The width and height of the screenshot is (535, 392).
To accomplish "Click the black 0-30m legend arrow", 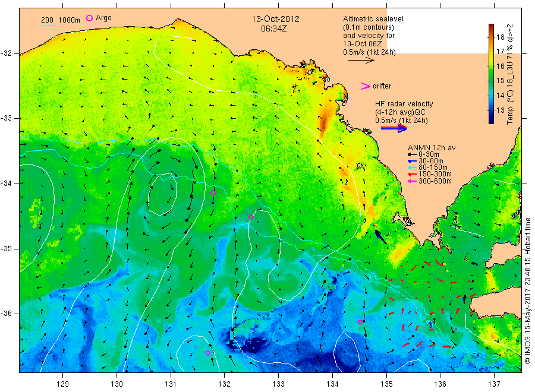I will coord(412,154).
